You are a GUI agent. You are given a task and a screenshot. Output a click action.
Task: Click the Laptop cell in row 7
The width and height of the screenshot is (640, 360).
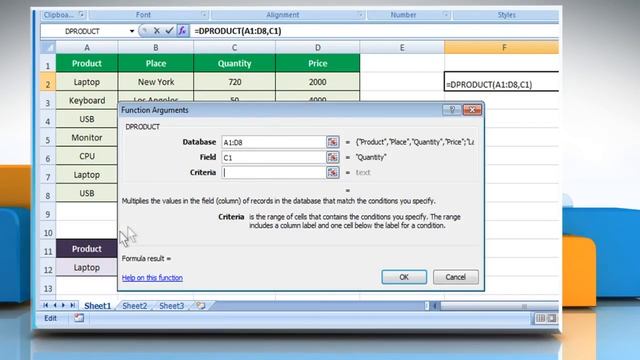pos(87,175)
